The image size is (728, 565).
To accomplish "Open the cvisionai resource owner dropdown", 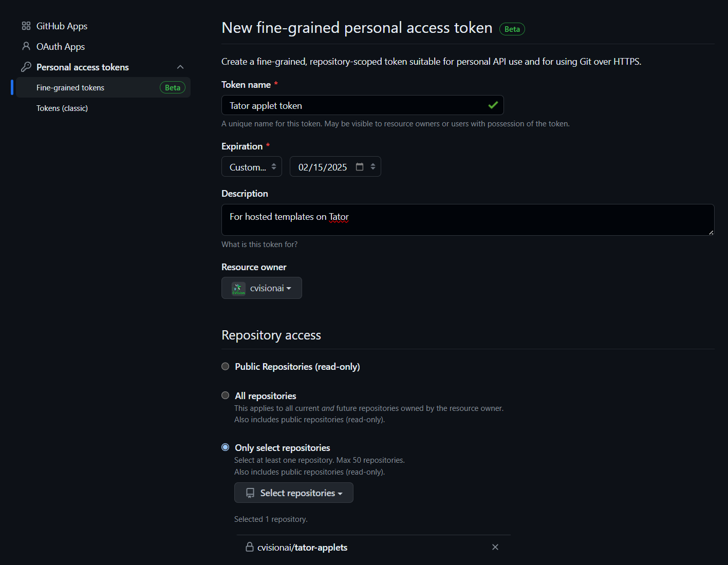I will pos(262,288).
